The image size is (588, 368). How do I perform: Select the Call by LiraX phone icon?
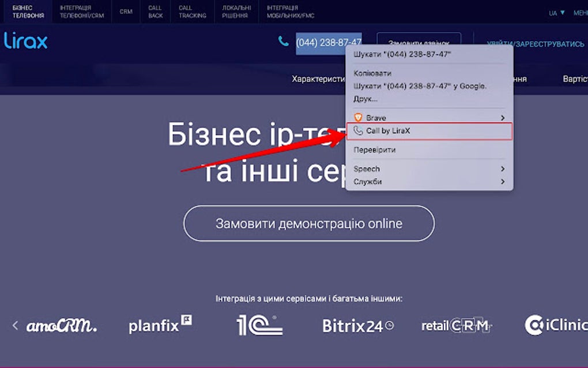(x=357, y=131)
